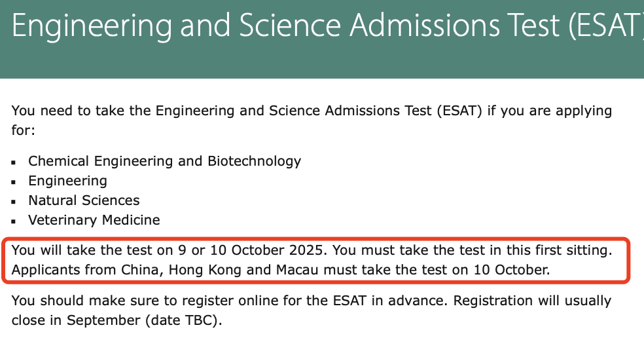
Task: Select the Veterinary Medicine list item
Action: (x=94, y=220)
